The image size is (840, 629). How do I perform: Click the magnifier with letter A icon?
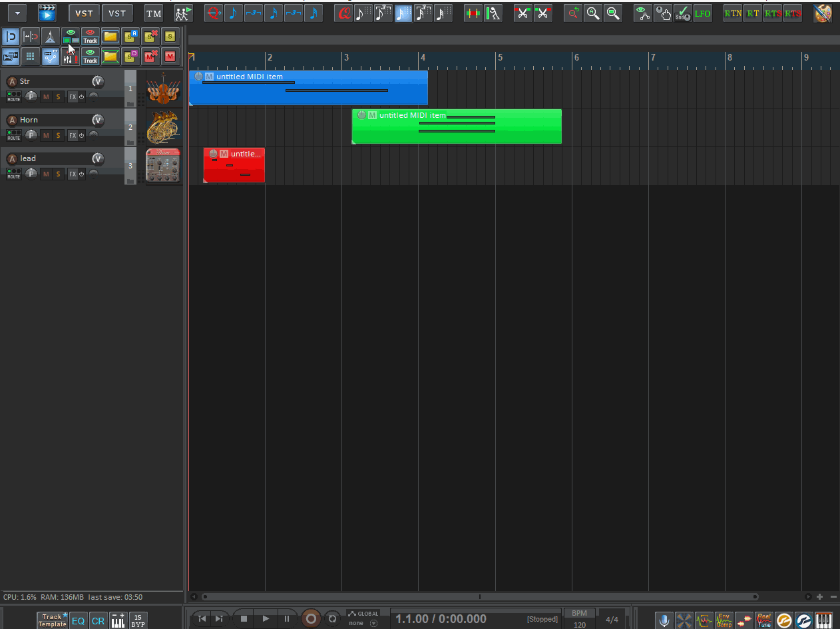593,13
